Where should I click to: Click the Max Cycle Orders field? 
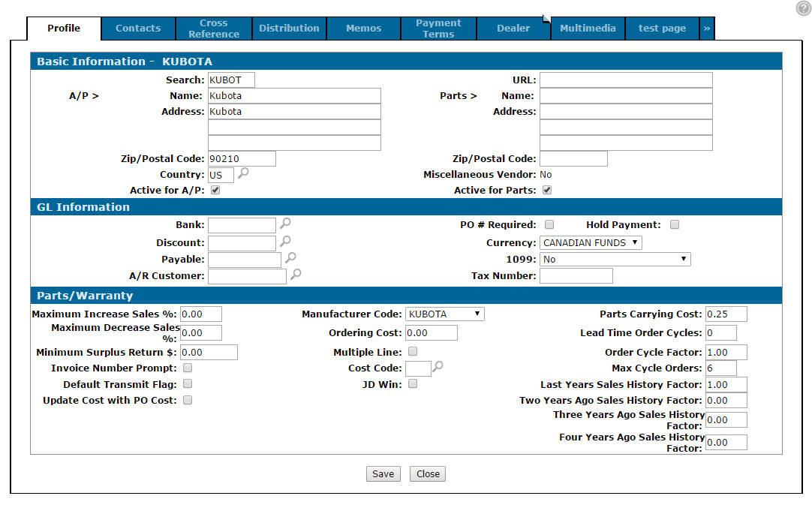pyautogui.click(x=721, y=368)
